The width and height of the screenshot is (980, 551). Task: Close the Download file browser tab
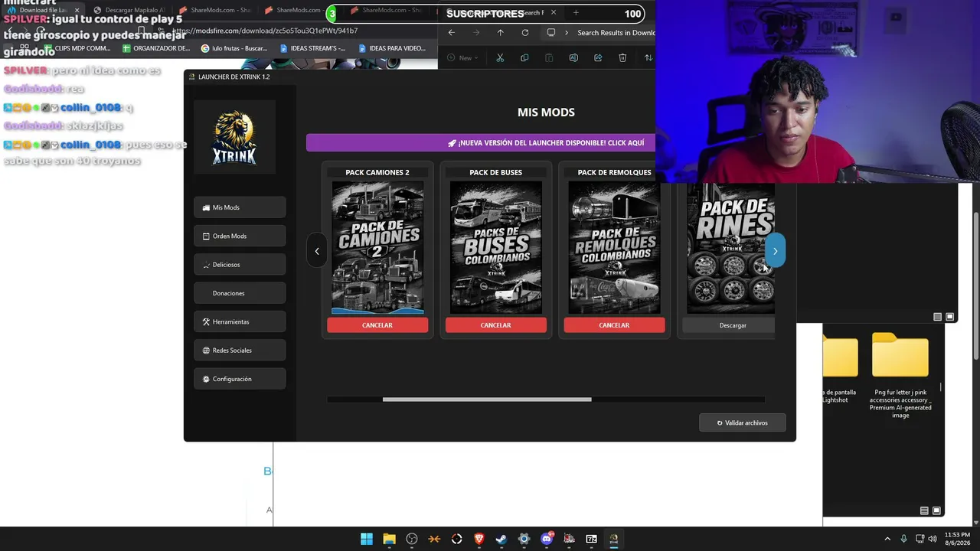point(77,10)
